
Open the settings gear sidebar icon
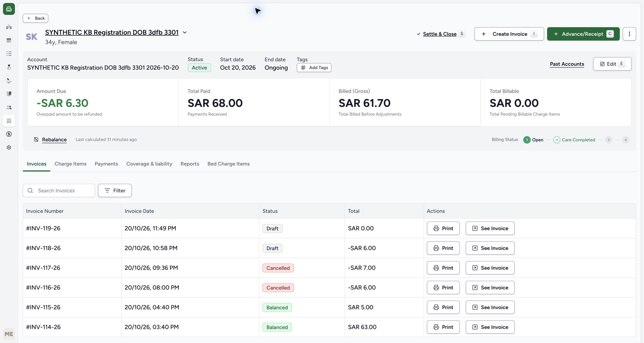(x=9, y=147)
